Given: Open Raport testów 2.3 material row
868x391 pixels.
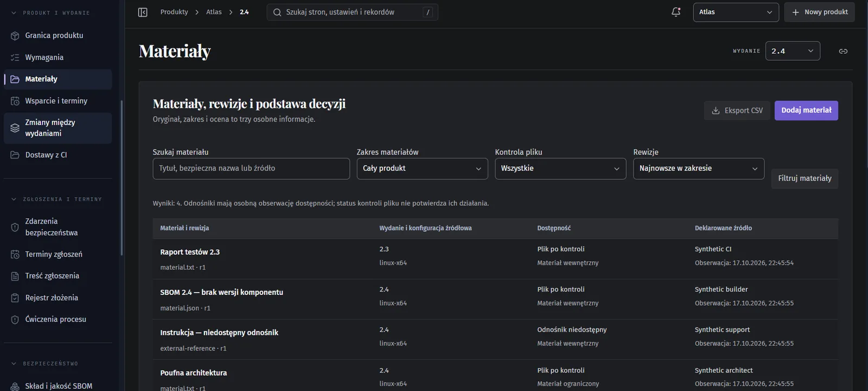Looking at the screenshot, I should [x=495, y=259].
